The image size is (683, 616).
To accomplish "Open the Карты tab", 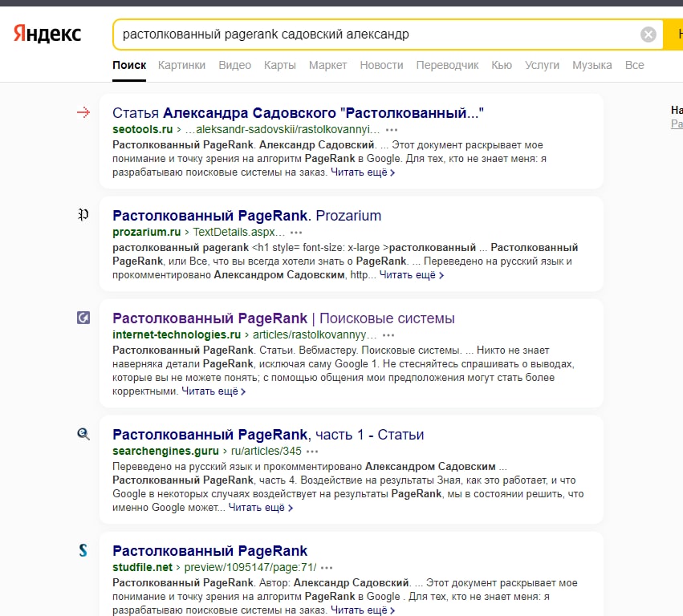I will pos(279,65).
